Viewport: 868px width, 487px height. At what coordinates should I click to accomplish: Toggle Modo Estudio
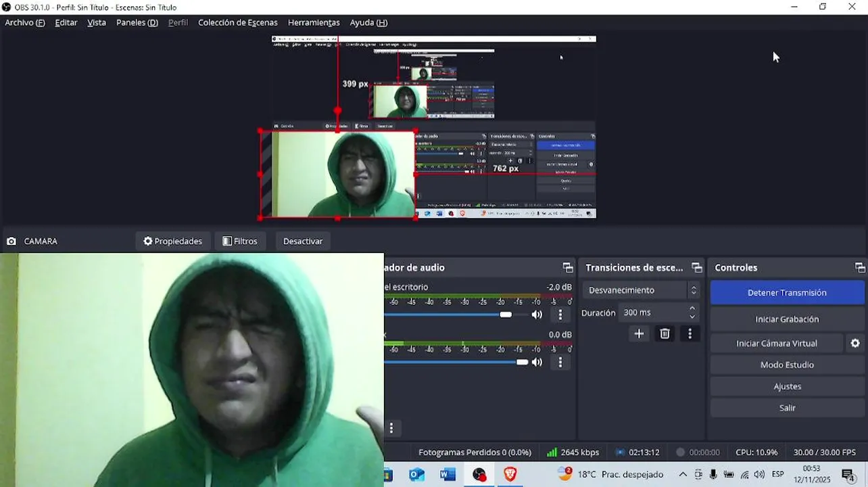pos(787,365)
